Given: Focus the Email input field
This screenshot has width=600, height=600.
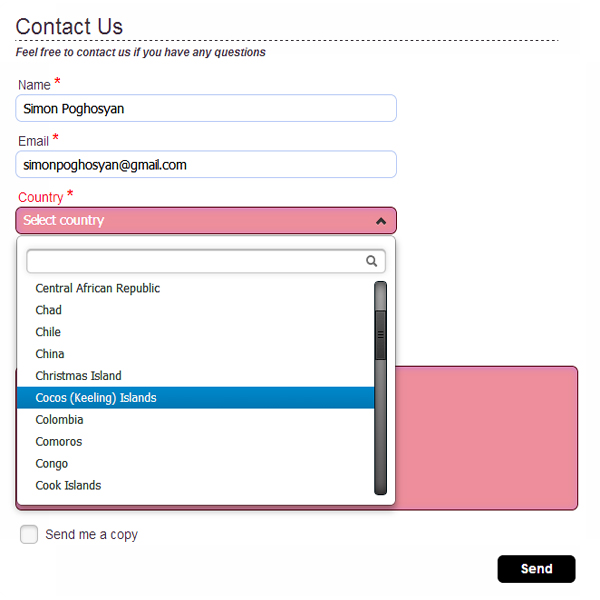Looking at the screenshot, I should [206, 164].
